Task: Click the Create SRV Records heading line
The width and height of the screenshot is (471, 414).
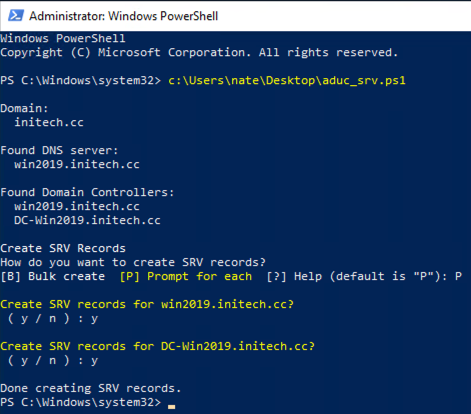Action: click(63, 248)
